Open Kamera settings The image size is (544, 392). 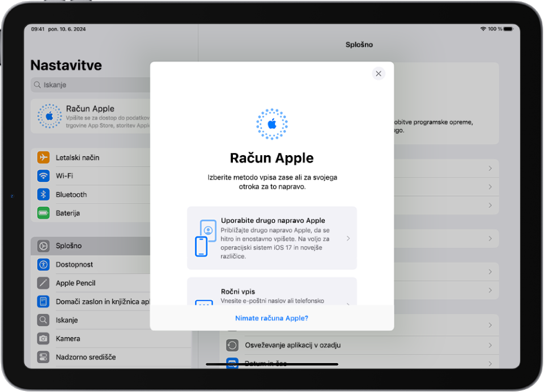point(111,339)
